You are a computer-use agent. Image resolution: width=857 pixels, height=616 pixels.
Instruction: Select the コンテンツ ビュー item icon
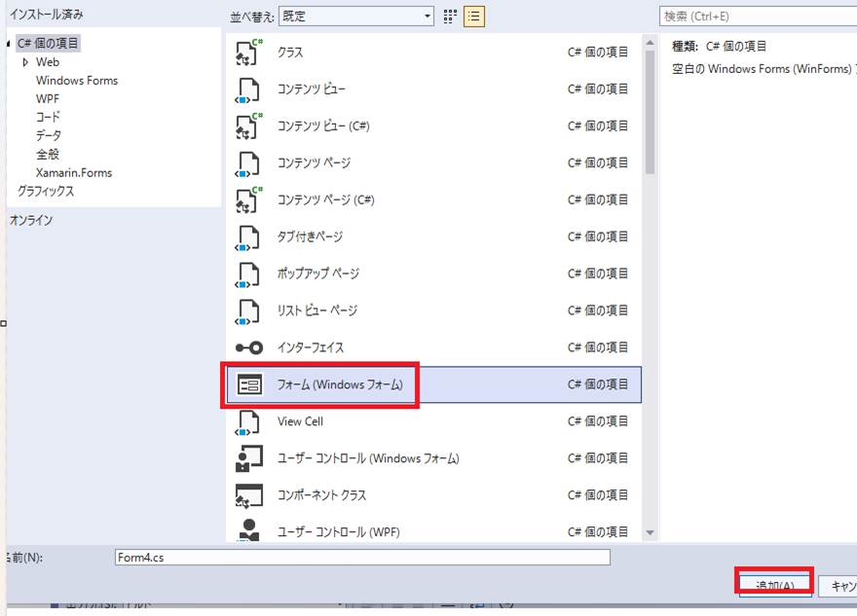coord(249,90)
